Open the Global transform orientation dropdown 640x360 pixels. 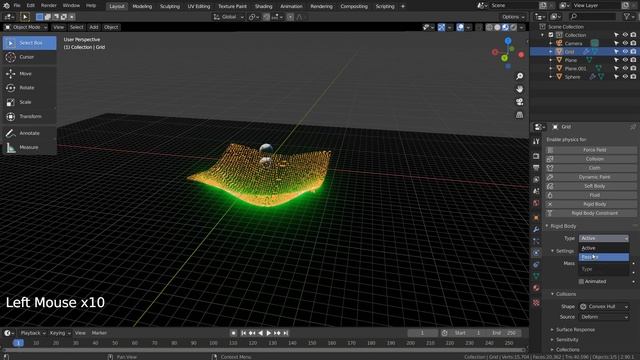228,17
